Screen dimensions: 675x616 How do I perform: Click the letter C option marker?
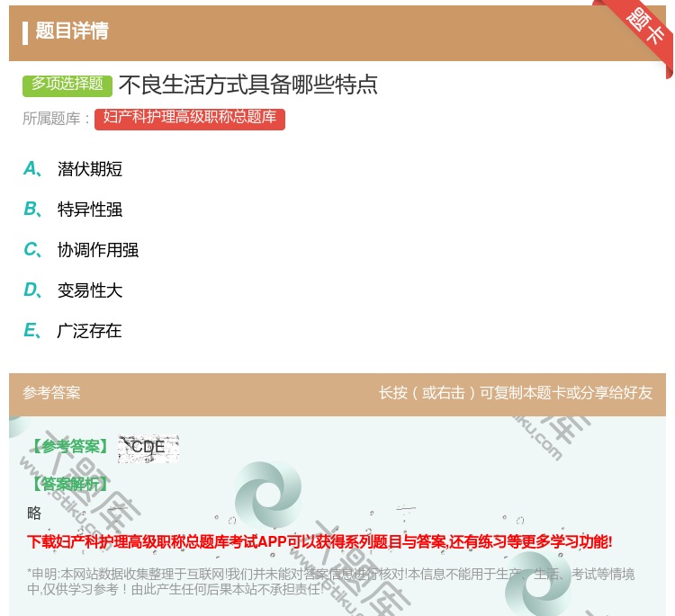32,249
